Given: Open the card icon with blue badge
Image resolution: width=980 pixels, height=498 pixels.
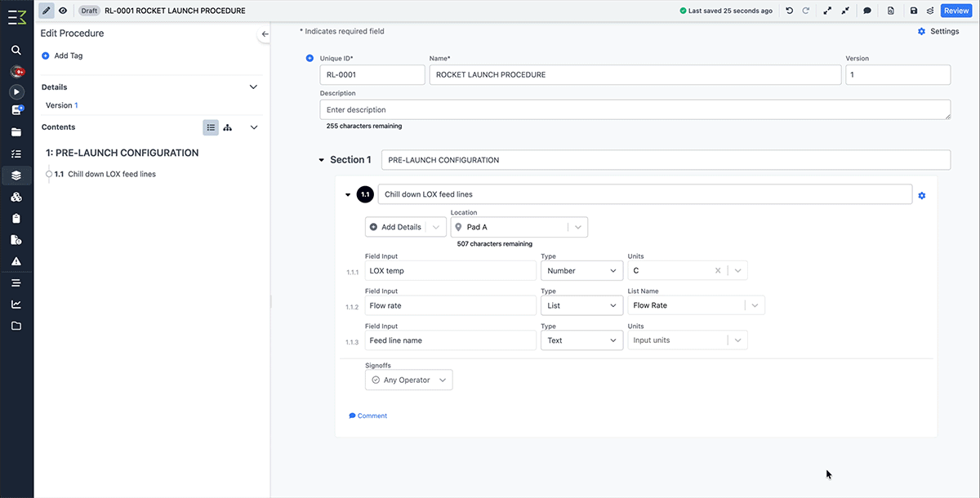Looking at the screenshot, I should coord(16,110).
